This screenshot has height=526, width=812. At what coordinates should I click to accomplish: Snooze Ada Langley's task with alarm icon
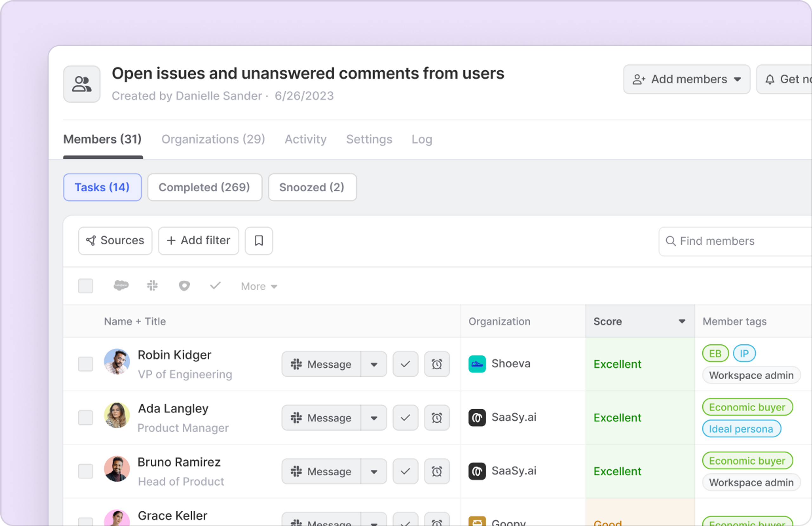pos(437,418)
